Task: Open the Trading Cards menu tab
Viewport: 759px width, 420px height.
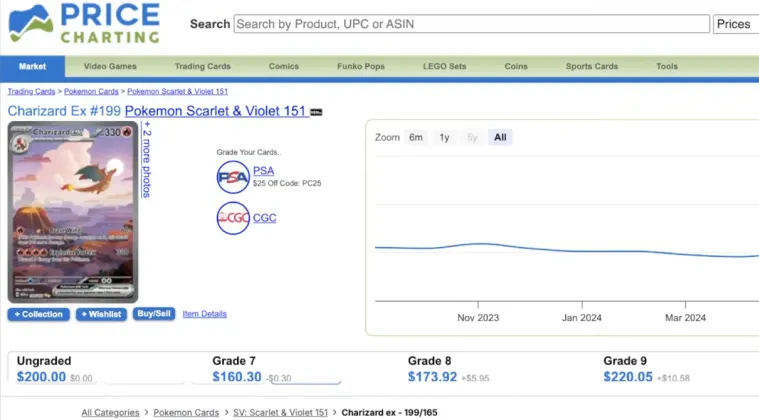Action: point(203,67)
